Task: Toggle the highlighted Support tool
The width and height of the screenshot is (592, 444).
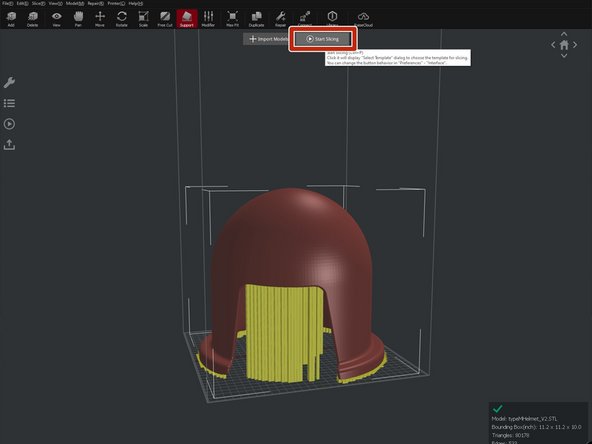Action: 187,18
